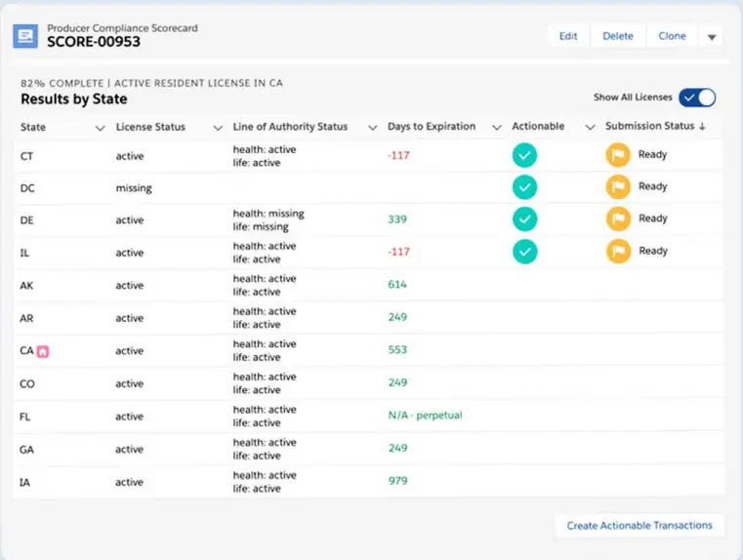The width and height of the screenshot is (743, 560).
Task: Click the Delete button
Action: point(617,36)
